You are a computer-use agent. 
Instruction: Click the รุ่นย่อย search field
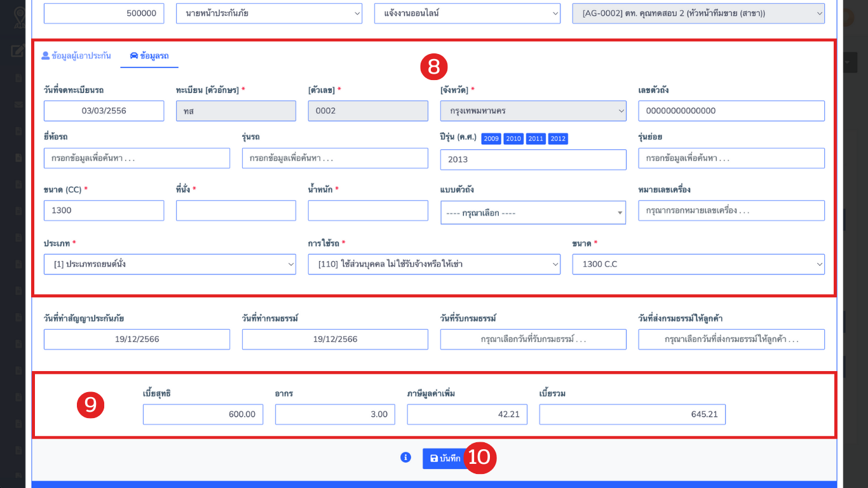click(x=731, y=158)
